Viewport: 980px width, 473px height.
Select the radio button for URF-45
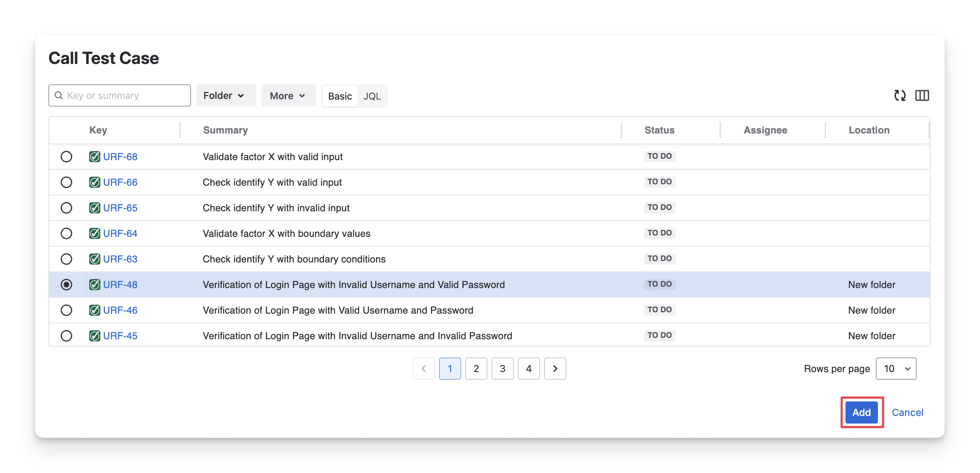pos(66,336)
